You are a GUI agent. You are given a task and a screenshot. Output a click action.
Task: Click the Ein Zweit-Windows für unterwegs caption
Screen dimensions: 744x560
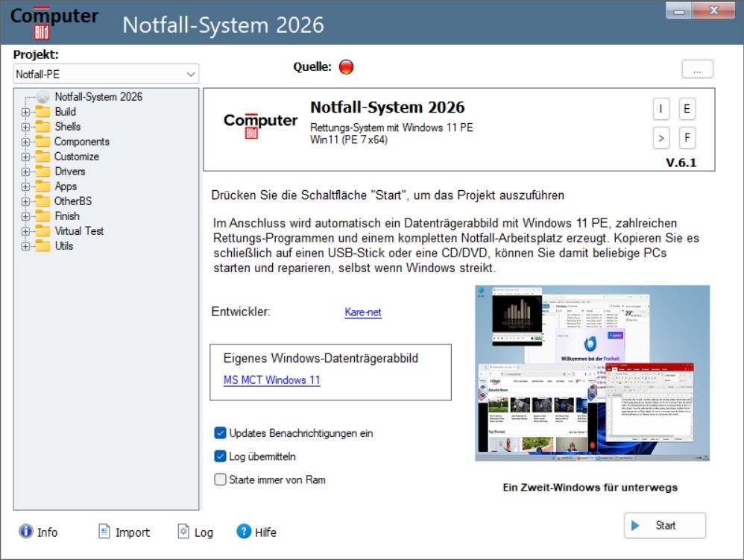pyautogui.click(x=590, y=488)
